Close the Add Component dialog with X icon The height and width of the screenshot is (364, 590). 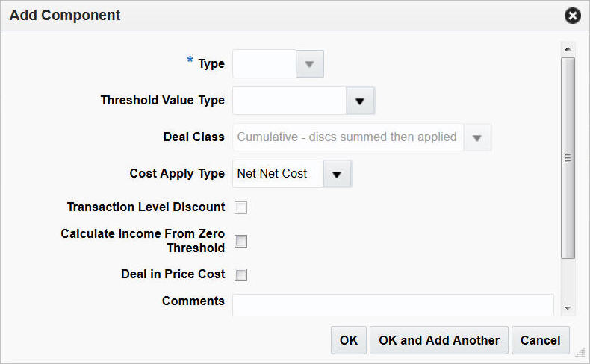click(573, 16)
